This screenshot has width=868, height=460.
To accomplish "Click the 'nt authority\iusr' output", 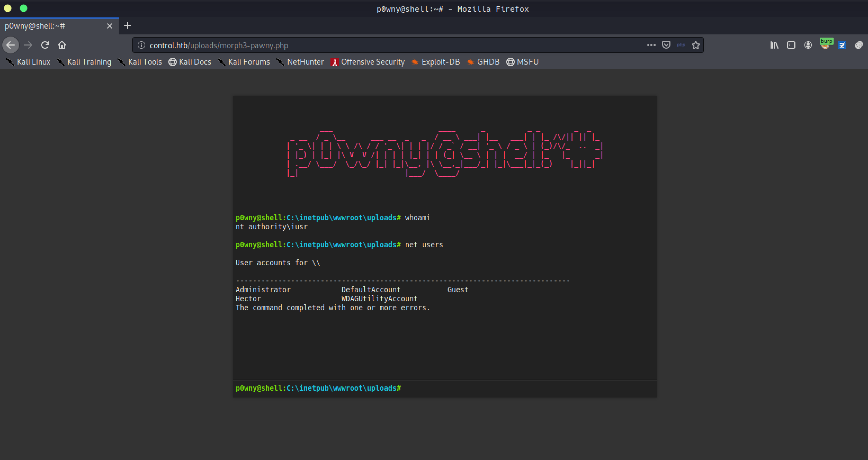I will (272, 227).
